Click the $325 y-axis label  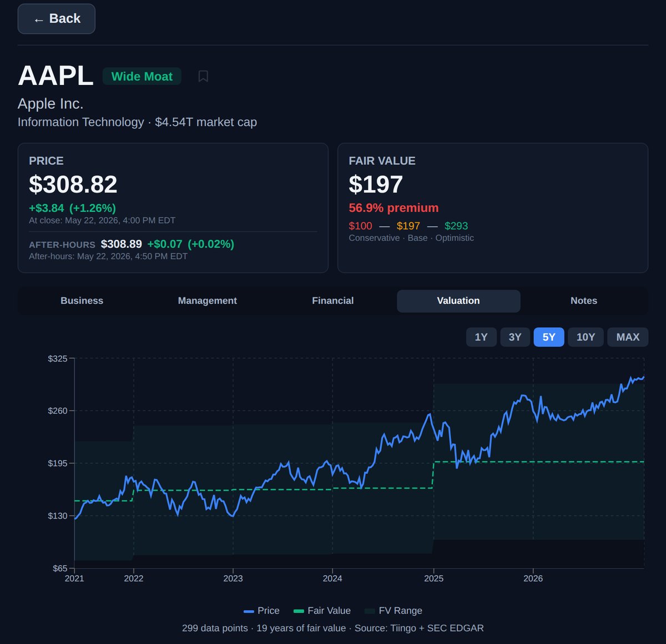pyautogui.click(x=58, y=359)
